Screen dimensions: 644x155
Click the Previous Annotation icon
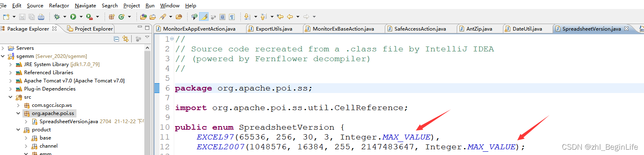pos(264,17)
